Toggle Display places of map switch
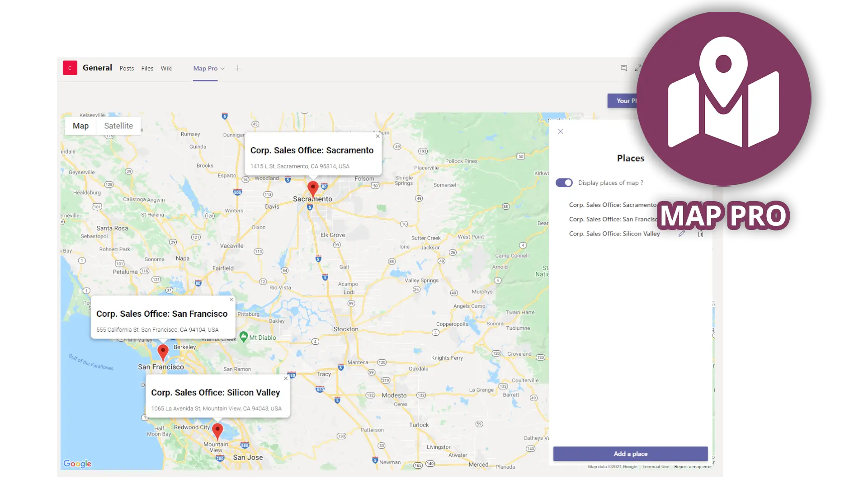868x488 pixels. click(564, 183)
